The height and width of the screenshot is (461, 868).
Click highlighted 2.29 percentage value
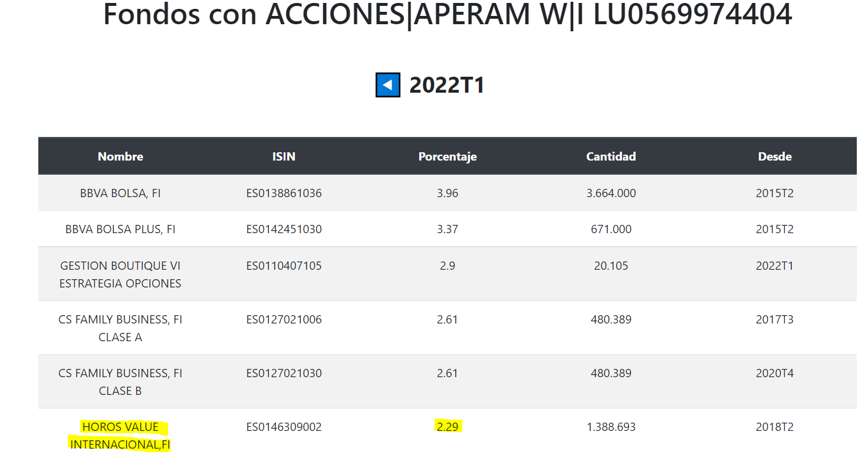(448, 426)
